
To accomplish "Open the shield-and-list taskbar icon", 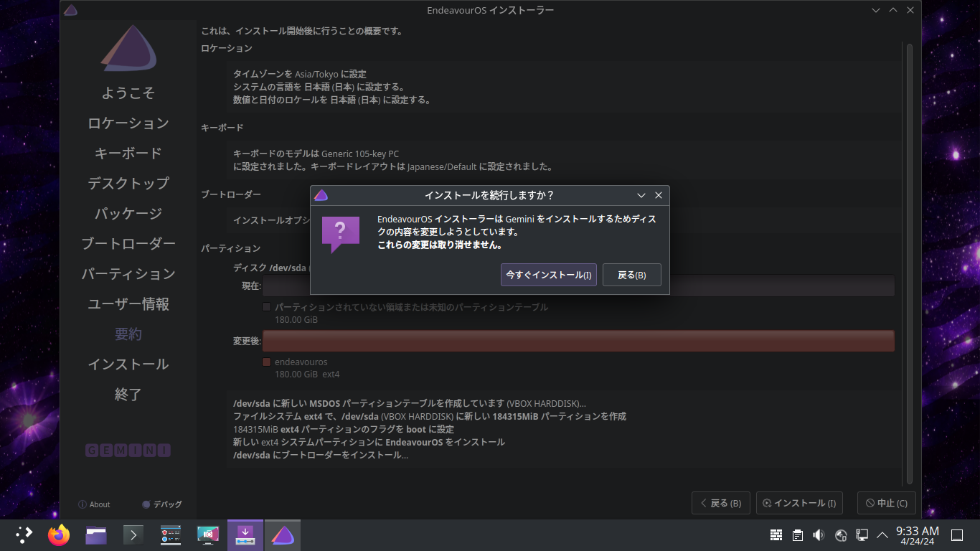I will [171, 535].
